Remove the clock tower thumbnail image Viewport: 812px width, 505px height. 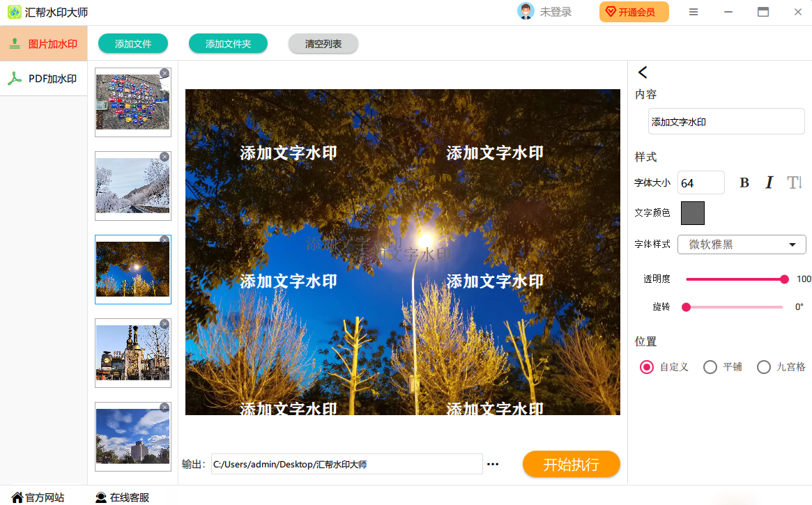click(x=164, y=324)
